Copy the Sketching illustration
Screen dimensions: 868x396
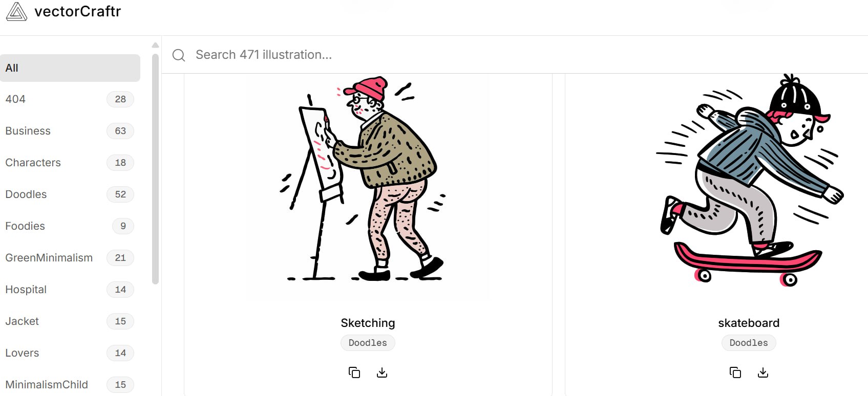(x=354, y=372)
